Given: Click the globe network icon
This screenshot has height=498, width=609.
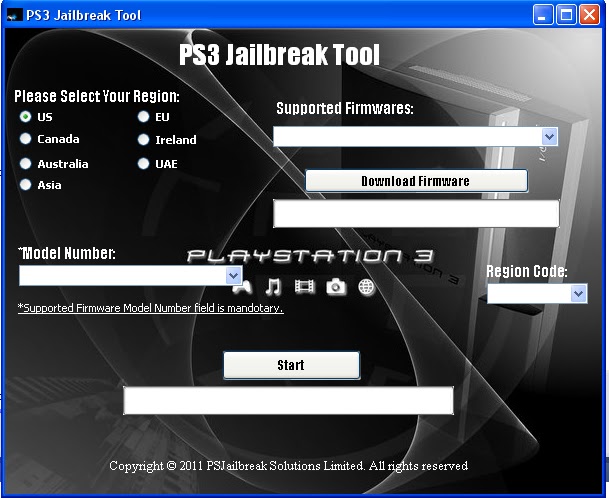Looking at the screenshot, I should (366, 287).
